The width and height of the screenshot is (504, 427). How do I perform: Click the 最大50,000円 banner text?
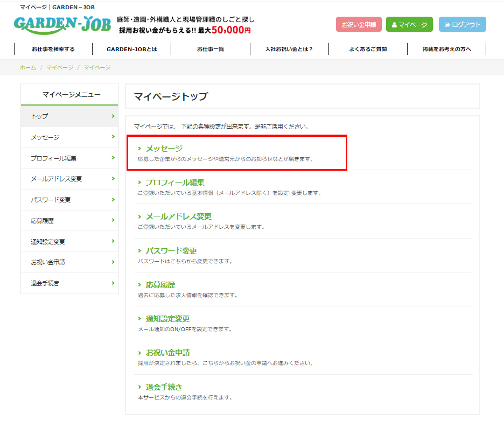[x=225, y=30]
